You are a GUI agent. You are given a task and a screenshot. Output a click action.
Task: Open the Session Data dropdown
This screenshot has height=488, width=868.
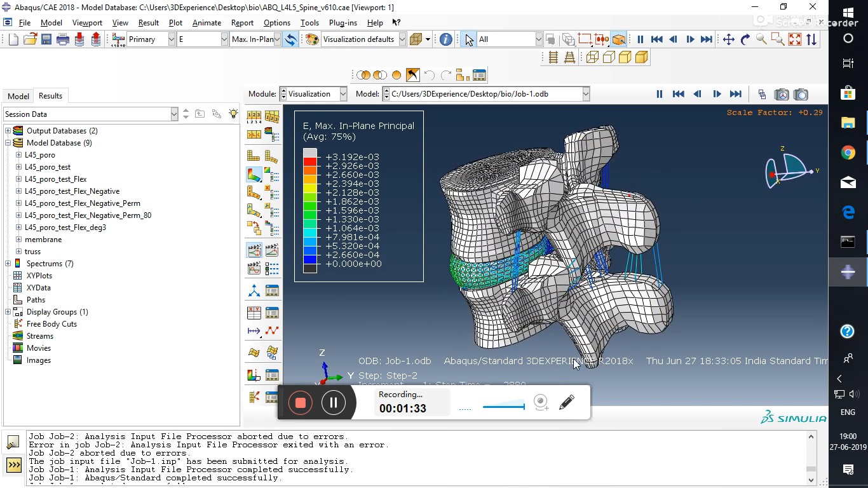pos(174,114)
